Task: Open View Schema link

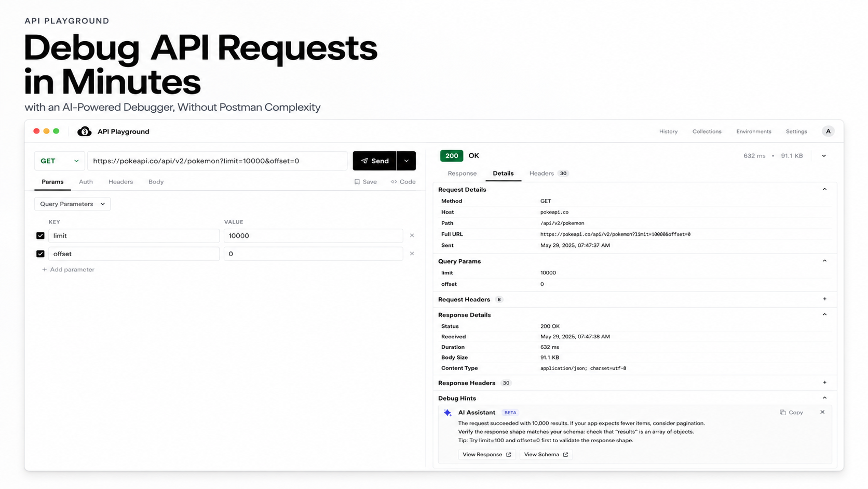Action: tap(546, 455)
